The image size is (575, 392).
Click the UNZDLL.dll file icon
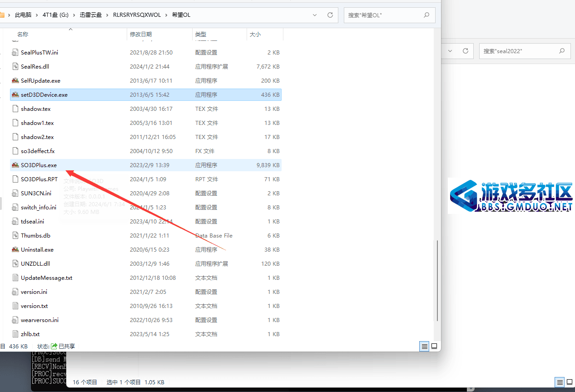click(x=15, y=263)
